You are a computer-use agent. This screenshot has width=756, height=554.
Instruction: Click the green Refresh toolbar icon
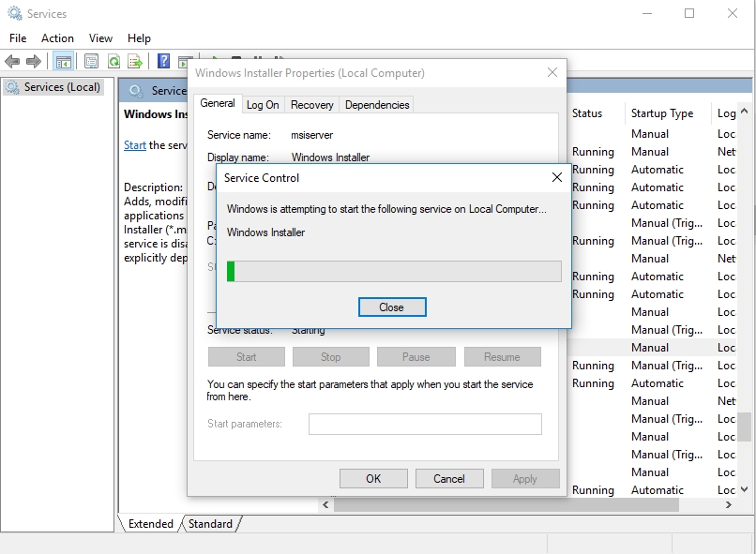(113, 61)
